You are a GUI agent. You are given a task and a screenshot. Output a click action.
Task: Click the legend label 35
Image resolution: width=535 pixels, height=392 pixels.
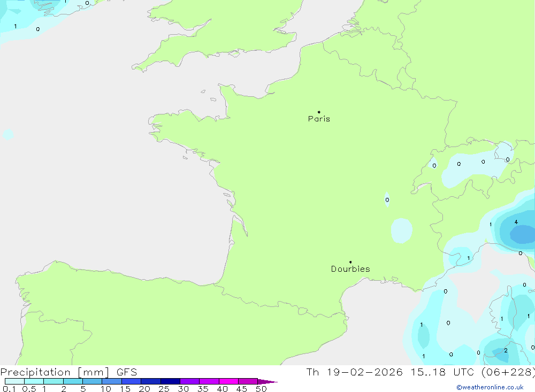[203, 389]
